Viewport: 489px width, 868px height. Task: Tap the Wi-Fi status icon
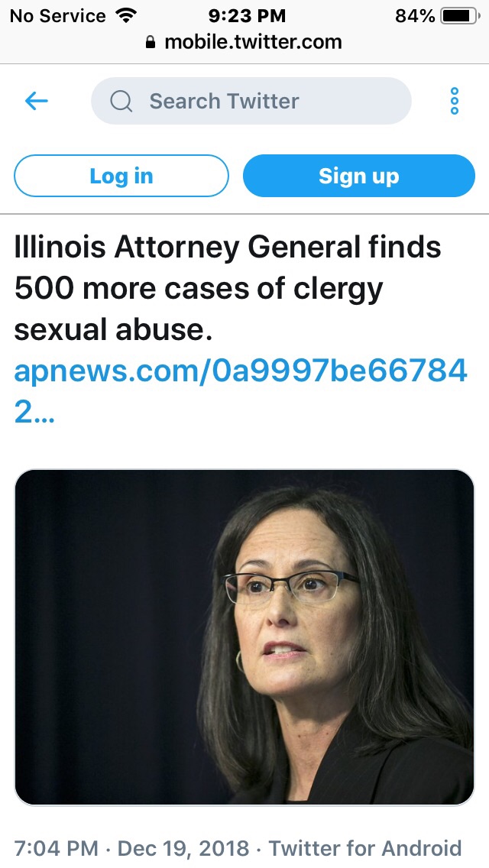[125, 15]
